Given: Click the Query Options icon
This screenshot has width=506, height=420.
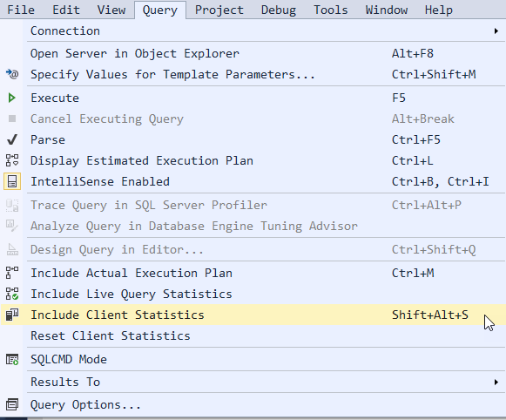Looking at the screenshot, I should 12,404.
